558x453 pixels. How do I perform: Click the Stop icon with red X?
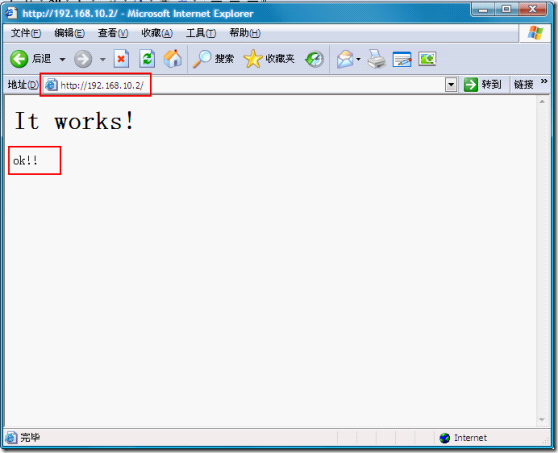pyautogui.click(x=121, y=59)
